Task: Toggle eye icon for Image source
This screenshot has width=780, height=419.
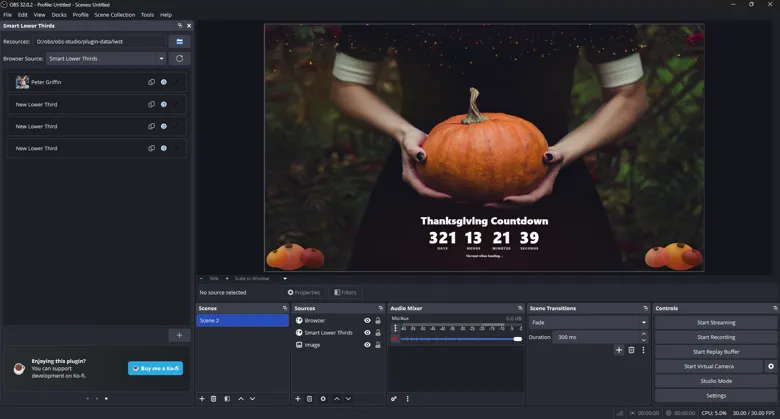Action: (x=367, y=345)
